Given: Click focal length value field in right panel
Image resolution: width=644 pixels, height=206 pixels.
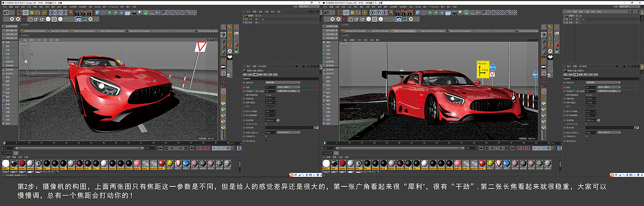Looking at the screenshot, I should click(590, 87).
